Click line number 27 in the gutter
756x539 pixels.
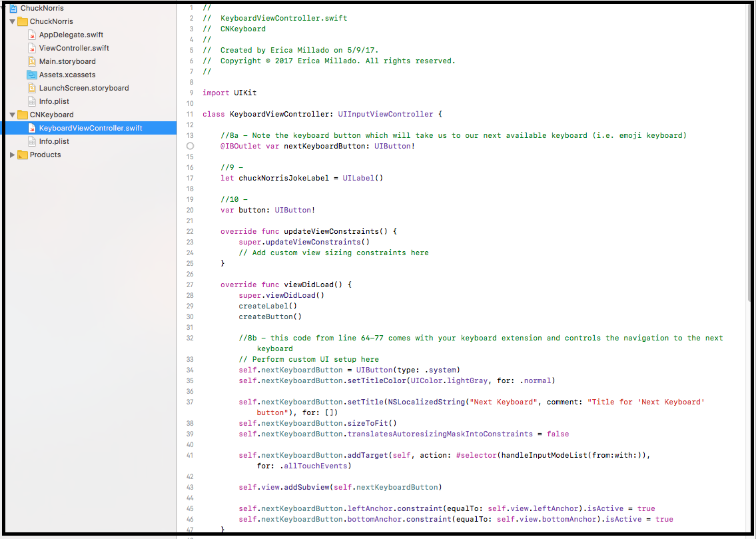pos(190,285)
